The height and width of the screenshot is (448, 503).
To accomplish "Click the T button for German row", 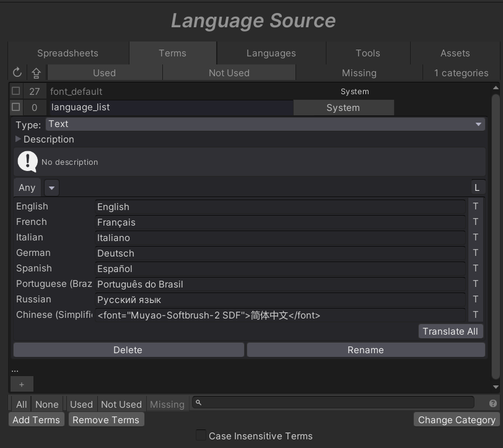I will click(476, 253).
